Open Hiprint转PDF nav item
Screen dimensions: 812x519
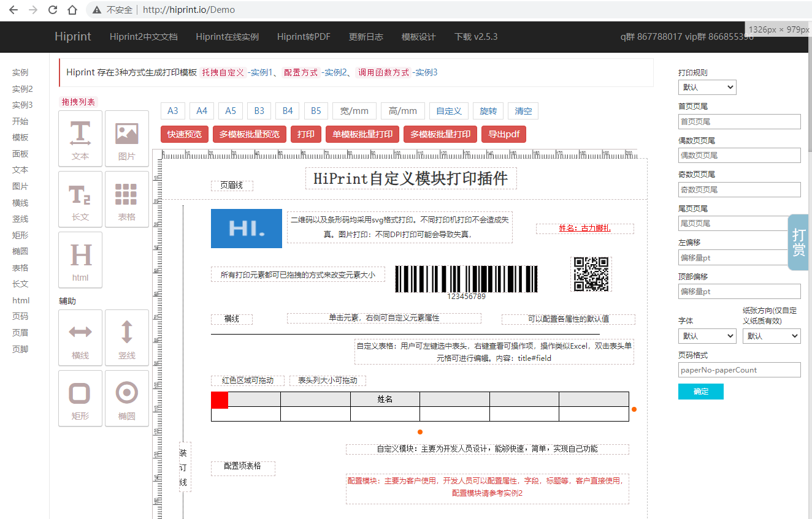tap(304, 37)
